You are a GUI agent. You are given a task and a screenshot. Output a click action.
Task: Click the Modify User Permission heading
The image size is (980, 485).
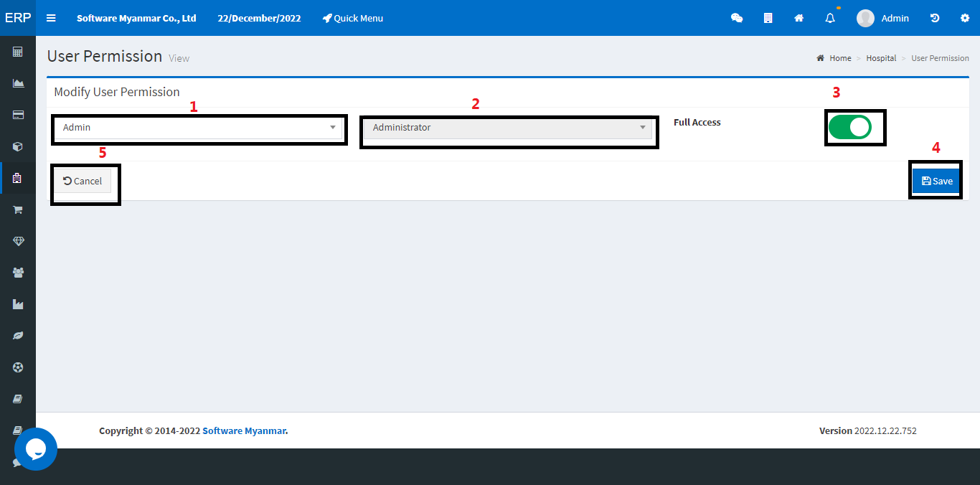tap(117, 92)
